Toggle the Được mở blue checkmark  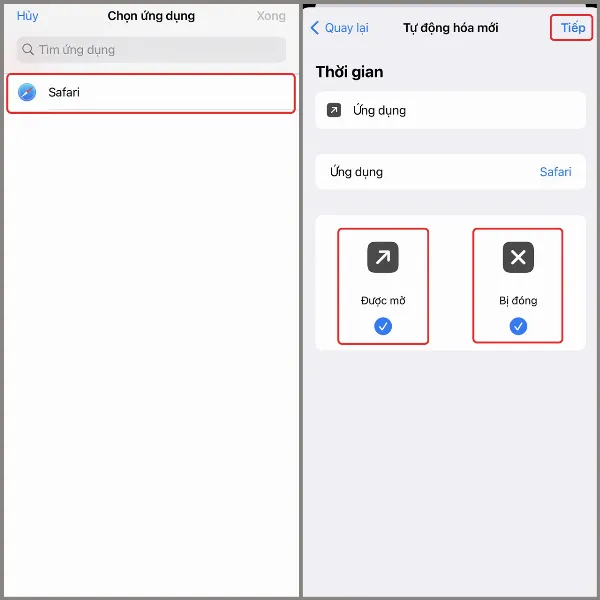(x=383, y=326)
